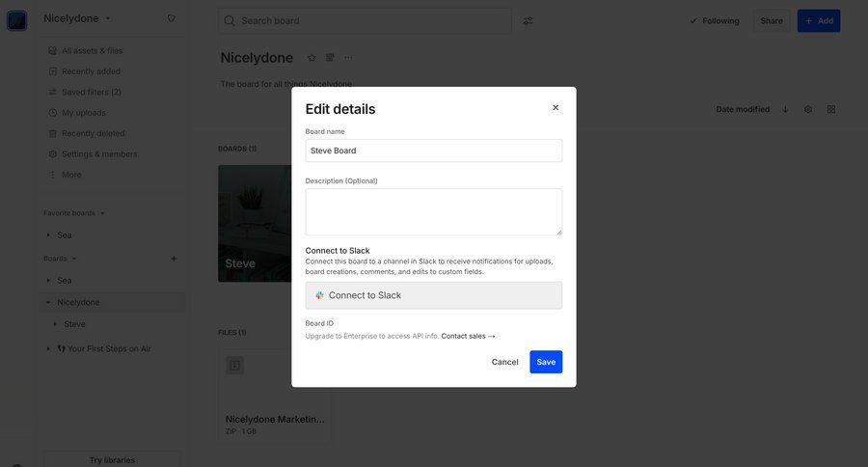
Task: Click the Description text area
Action: click(433, 211)
